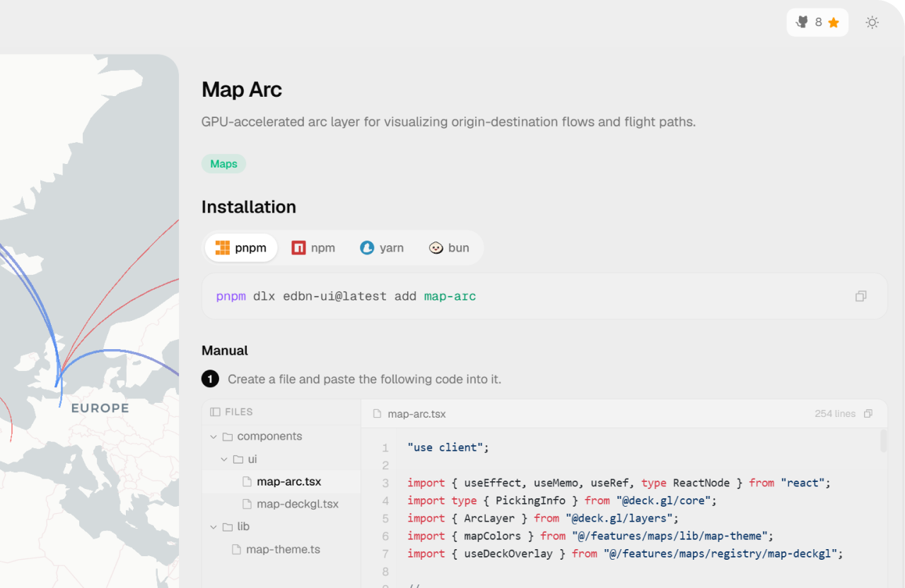The height and width of the screenshot is (588, 905).
Task: Click the map-arc.tsx code header filename
Action: [x=417, y=413]
